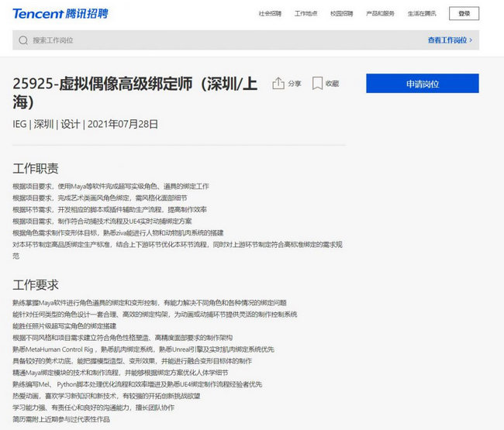Click the line 能胜任照片级超写实角色的绑定搭建
Screen dimensions: 504x430
[x=64, y=326]
